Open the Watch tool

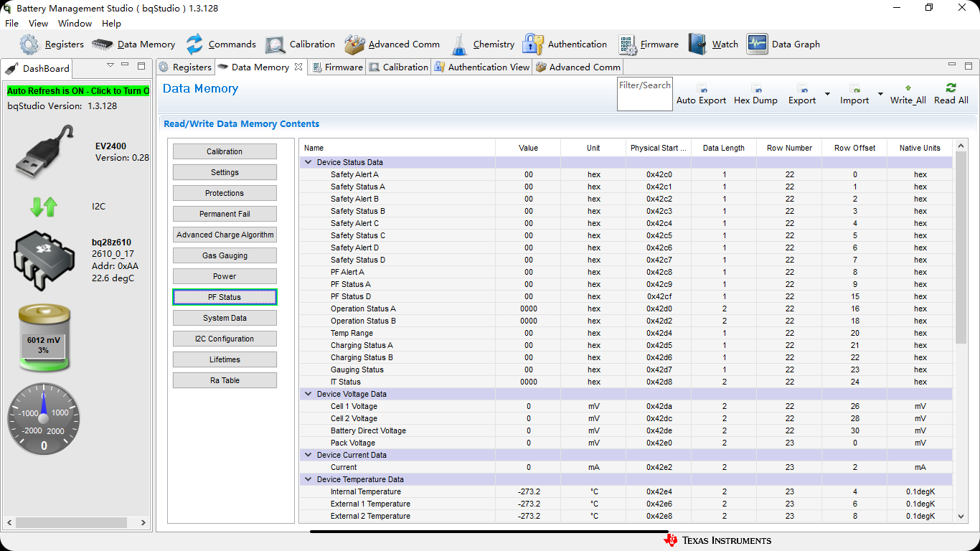point(713,44)
